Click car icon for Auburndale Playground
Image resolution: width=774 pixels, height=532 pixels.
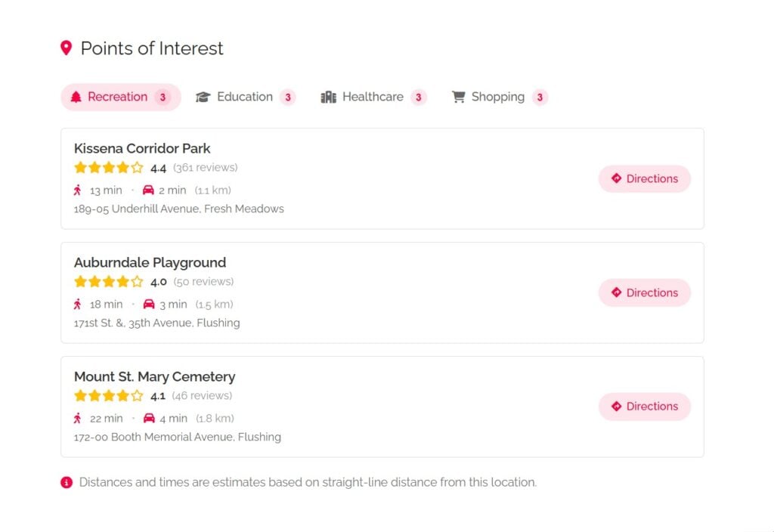pos(149,305)
